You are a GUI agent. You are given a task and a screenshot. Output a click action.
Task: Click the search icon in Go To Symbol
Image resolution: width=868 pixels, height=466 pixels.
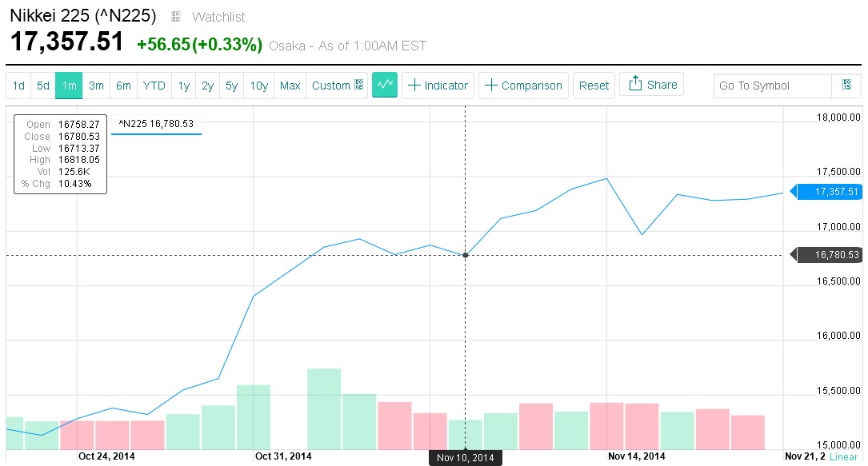[x=846, y=86]
